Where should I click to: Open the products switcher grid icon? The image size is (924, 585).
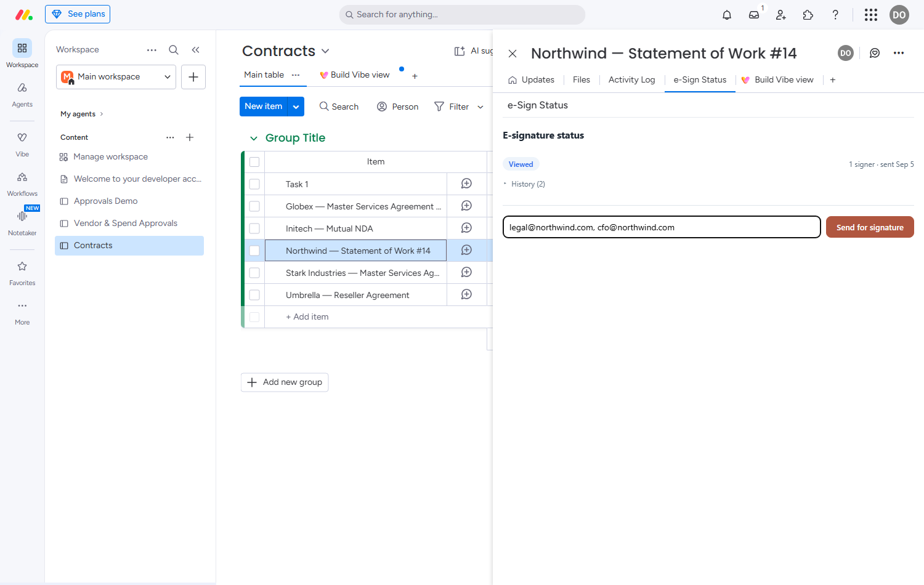coord(871,15)
